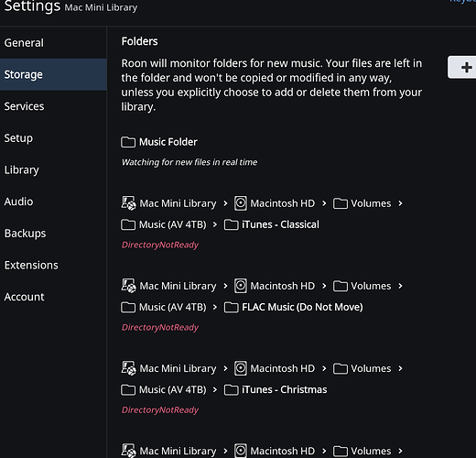Click the iTunes - Classical folder icon
The height and width of the screenshot is (458, 476).
232,224
